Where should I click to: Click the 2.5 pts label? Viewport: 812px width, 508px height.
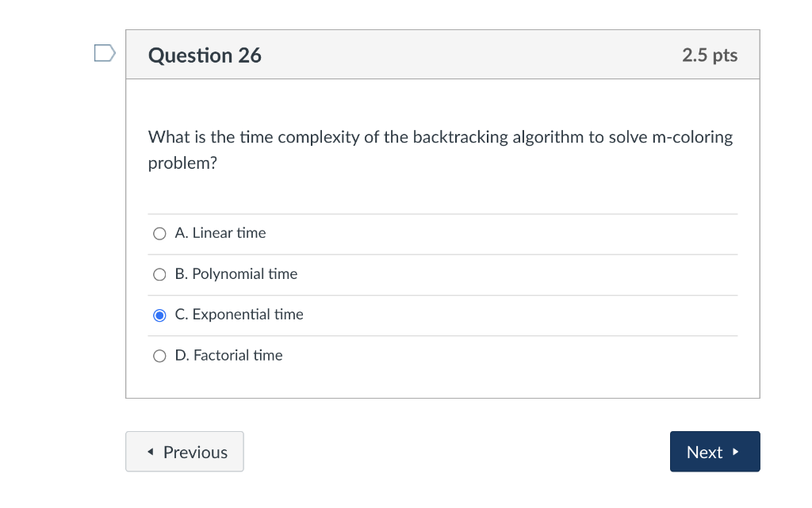[709, 55]
